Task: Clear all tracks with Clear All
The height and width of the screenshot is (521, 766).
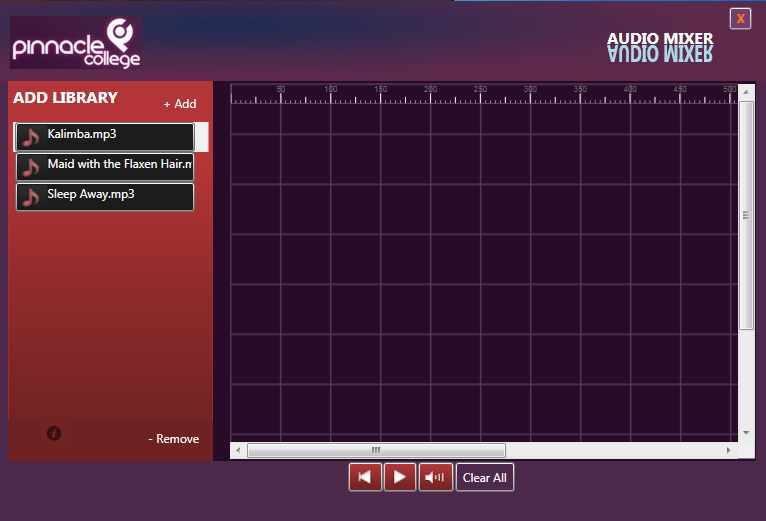Action: click(x=485, y=478)
